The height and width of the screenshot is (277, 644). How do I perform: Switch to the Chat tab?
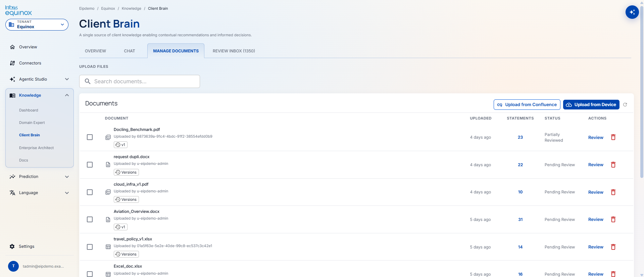(130, 51)
